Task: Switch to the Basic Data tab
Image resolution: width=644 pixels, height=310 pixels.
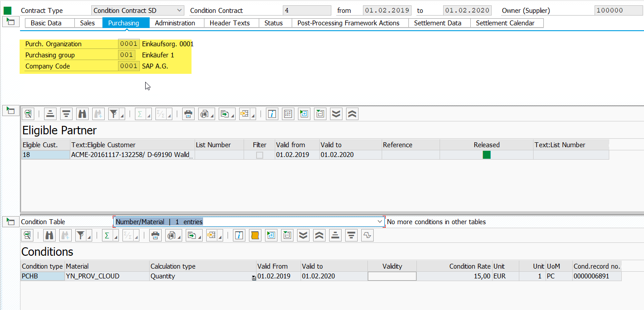Action: point(49,23)
